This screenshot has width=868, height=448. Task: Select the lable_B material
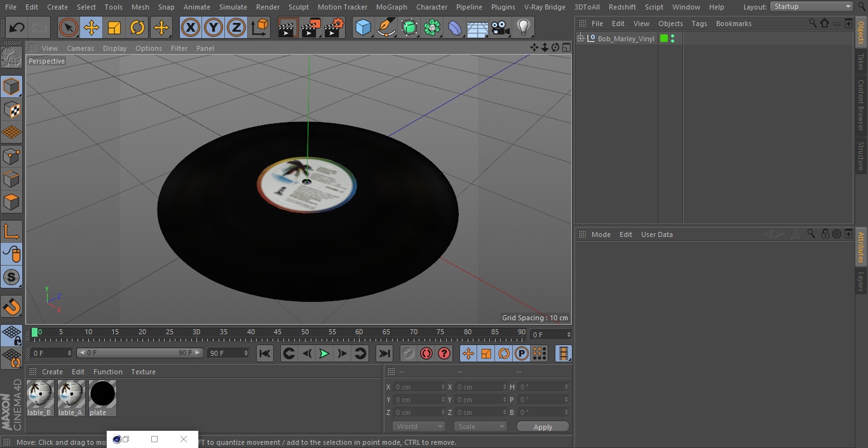(39, 398)
